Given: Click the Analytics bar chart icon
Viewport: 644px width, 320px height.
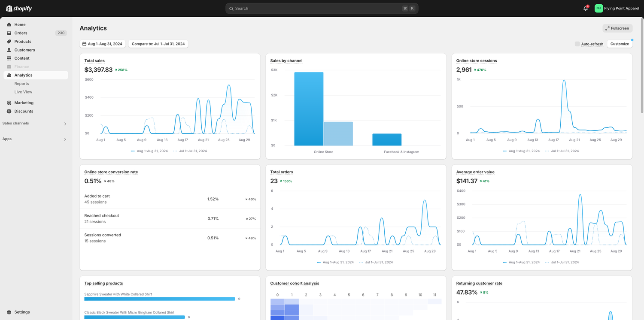Looking at the screenshot, I should [9, 75].
